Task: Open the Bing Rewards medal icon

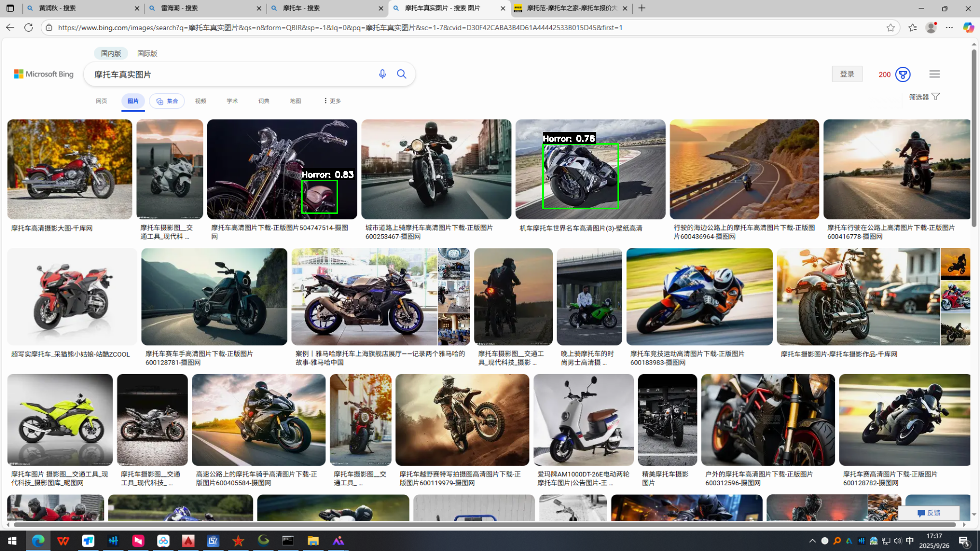Action: pyautogui.click(x=903, y=74)
